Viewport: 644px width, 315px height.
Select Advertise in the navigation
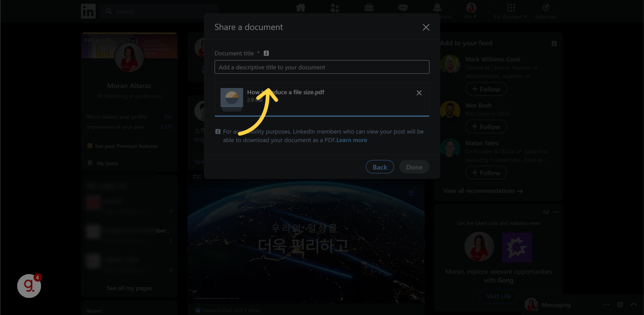click(x=545, y=11)
